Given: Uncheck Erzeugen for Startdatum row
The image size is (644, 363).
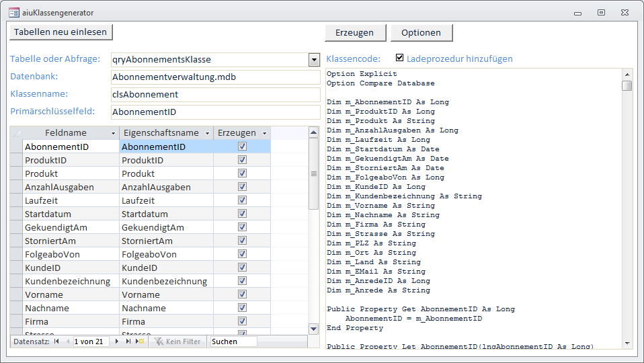Looking at the screenshot, I should pos(242,214).
